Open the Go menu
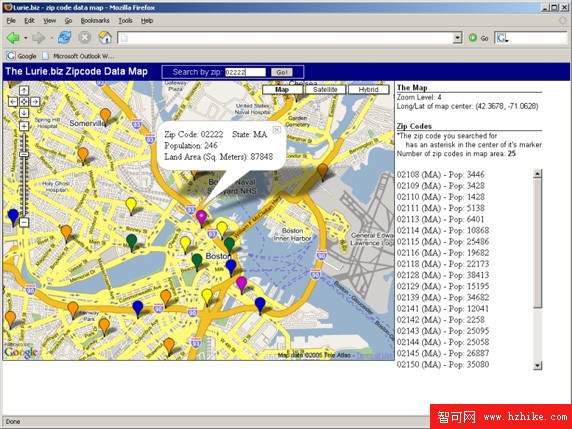The image size is (572, 429). [68, 21]
